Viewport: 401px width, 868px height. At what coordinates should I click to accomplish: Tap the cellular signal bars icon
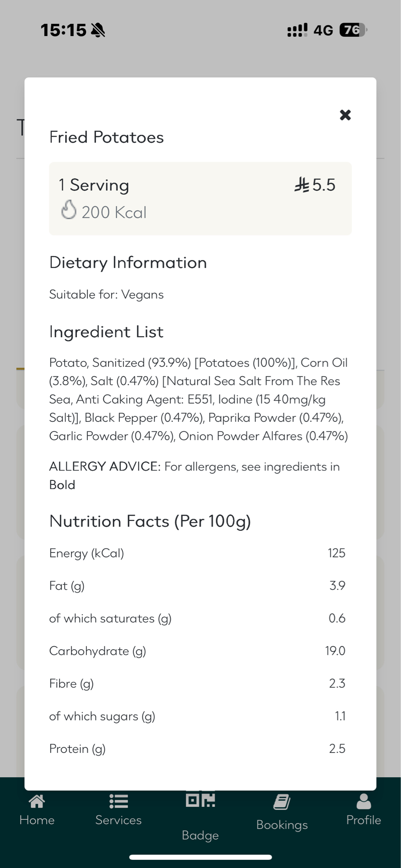(x=297, y=30)
